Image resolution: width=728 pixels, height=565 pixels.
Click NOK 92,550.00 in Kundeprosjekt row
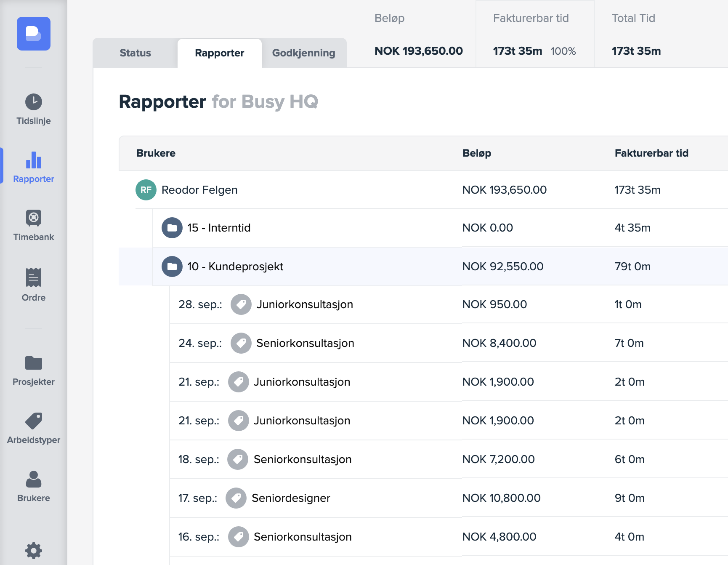click(503, 267)
